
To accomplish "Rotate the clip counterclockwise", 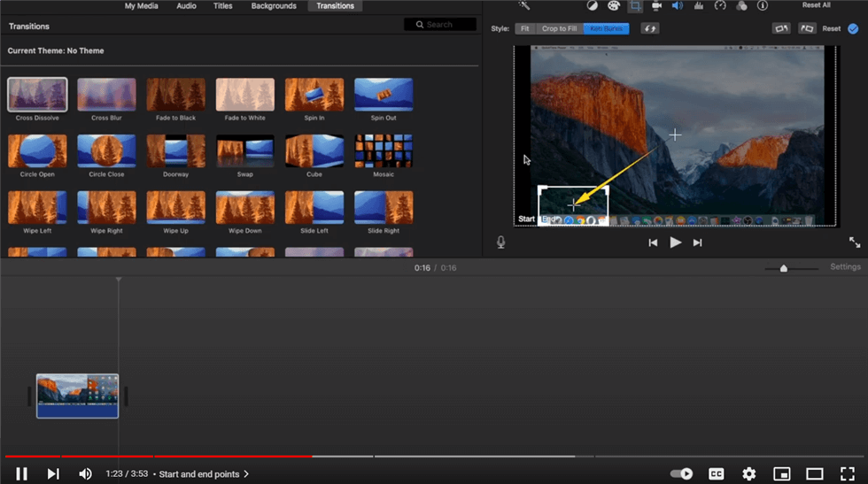I will click(781, 29).
